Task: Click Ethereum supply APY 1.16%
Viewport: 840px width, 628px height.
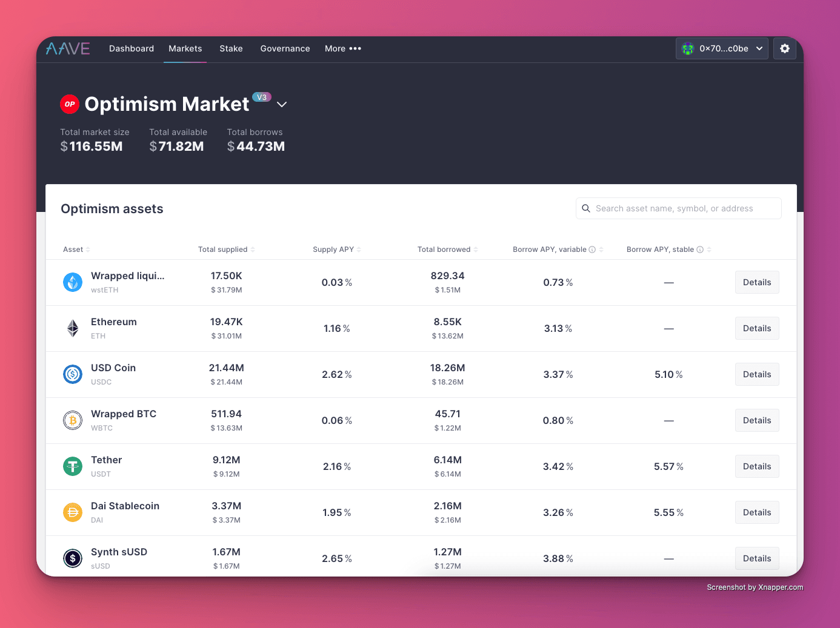Action: pyautogui.click(x=337, y=328)
